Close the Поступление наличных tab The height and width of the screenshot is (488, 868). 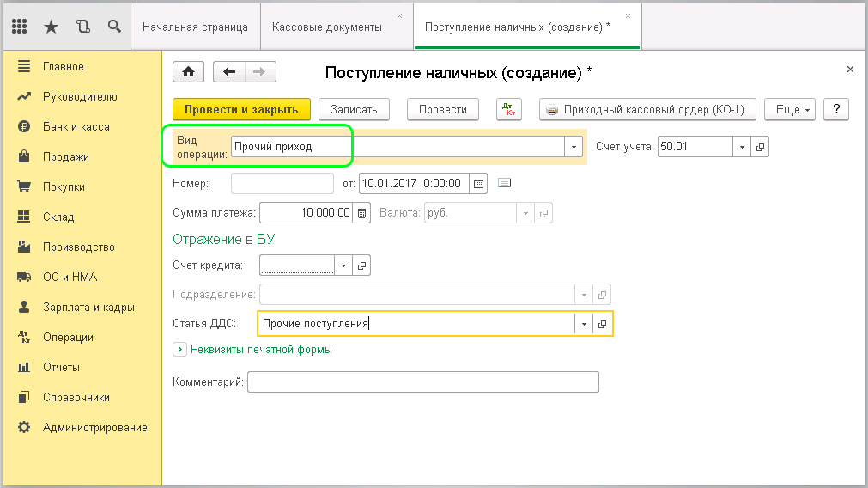[x=628, y=16]
